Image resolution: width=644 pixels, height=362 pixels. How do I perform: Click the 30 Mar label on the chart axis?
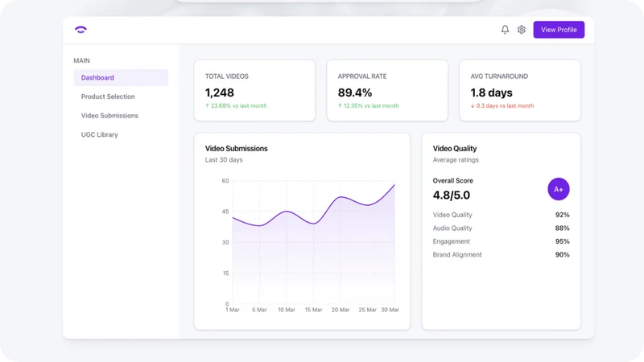click(x=390, y=310)
